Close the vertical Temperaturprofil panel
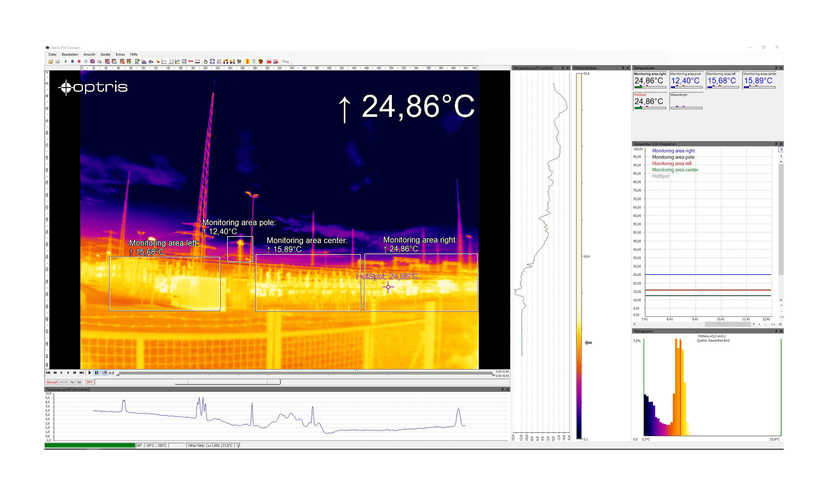 (568, 68)
